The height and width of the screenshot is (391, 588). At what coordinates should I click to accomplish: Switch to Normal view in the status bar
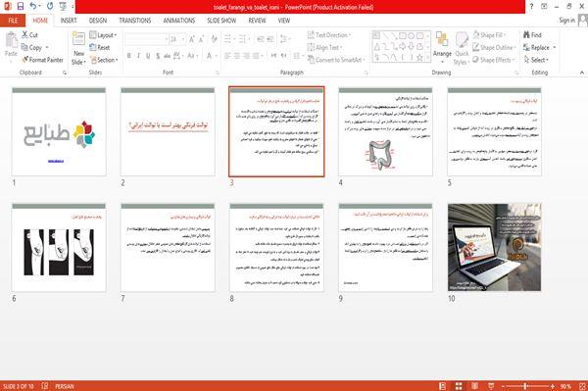443,386
